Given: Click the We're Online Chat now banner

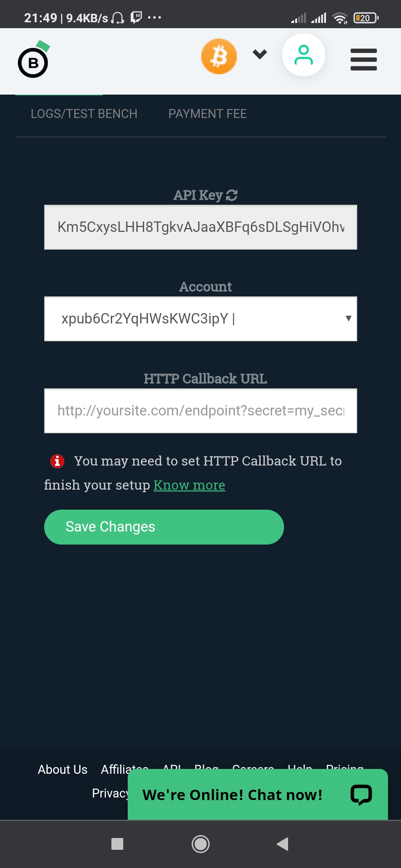Looking at the screenshot, I should click(x=233, y=794).
